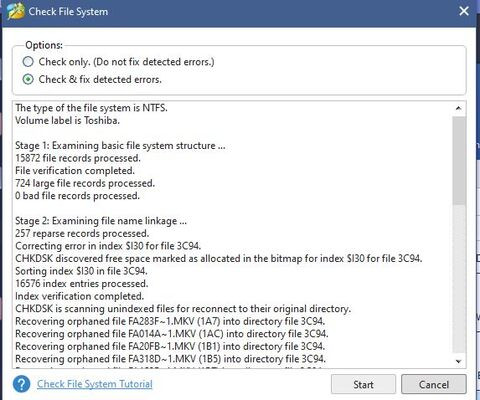Click the scrollbar down arrow in log
Screen dimensions: 480x400
click(459, 361)
